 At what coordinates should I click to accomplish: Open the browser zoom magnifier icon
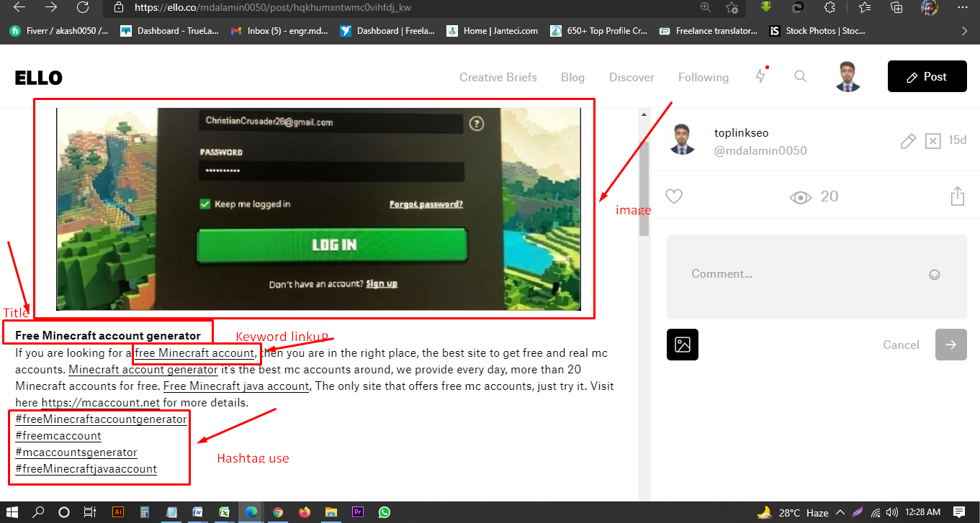coord(706,7)
